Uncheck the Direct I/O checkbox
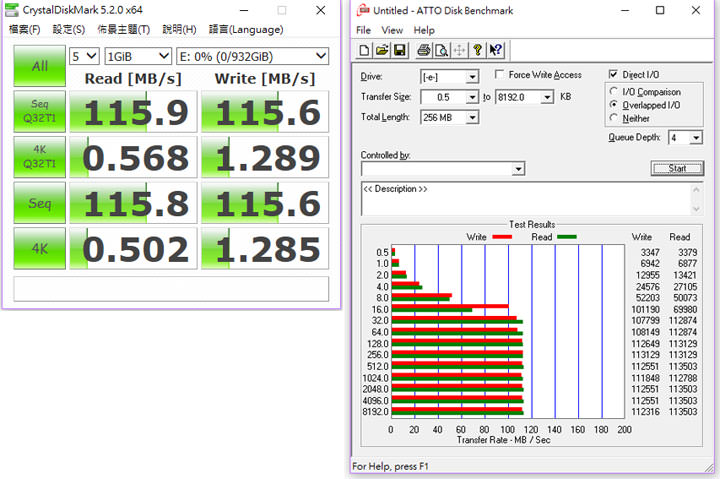The height and width of the screenshot is (479, 720). (x=614, y=75)
